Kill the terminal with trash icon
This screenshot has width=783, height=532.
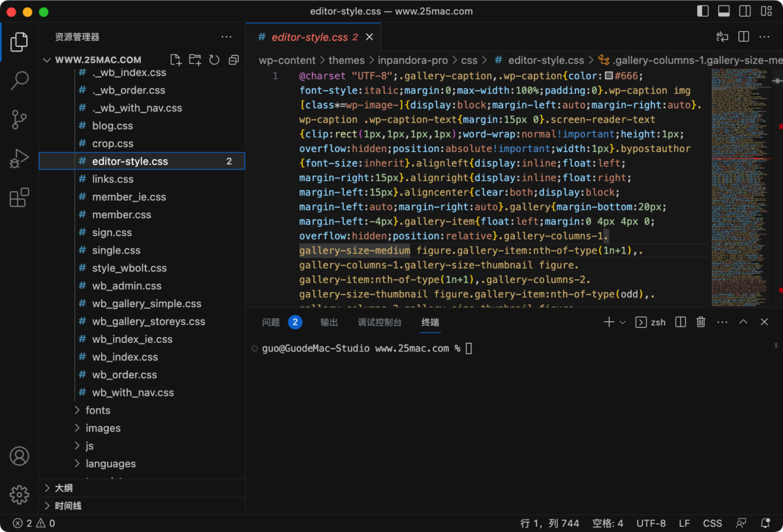click(701, 322)
